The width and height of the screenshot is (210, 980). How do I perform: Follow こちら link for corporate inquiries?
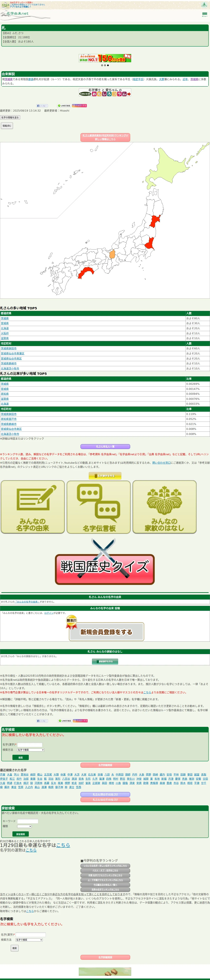pos(147,692)
